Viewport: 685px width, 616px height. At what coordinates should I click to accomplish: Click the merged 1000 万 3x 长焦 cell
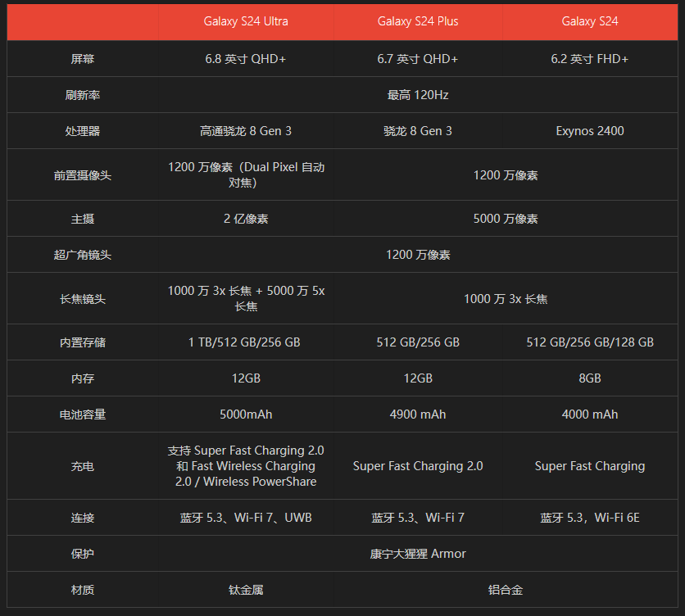pos(506,299)
